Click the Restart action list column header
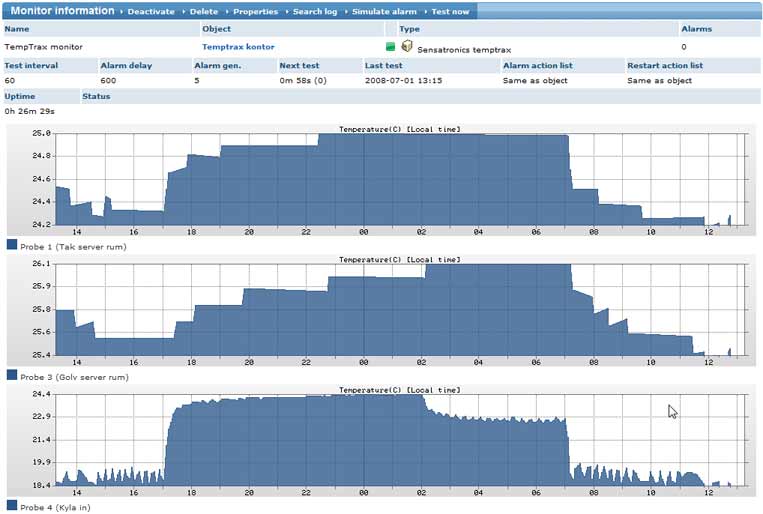763x514 pixels. point(665,65)
